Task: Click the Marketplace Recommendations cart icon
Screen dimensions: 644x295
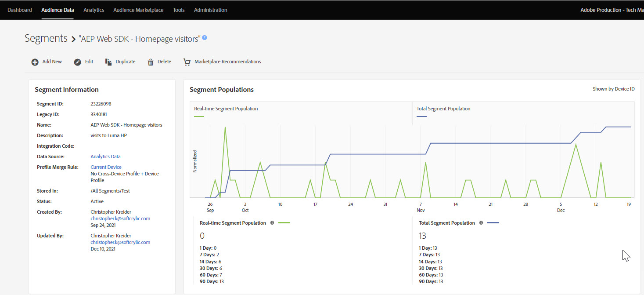Action: 187,62
